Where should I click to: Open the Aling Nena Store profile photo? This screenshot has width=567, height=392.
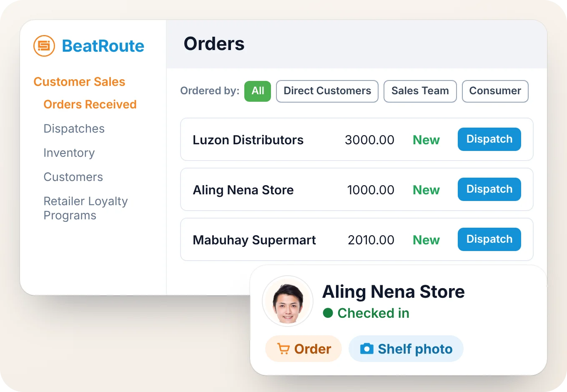[x=288, y=301]
